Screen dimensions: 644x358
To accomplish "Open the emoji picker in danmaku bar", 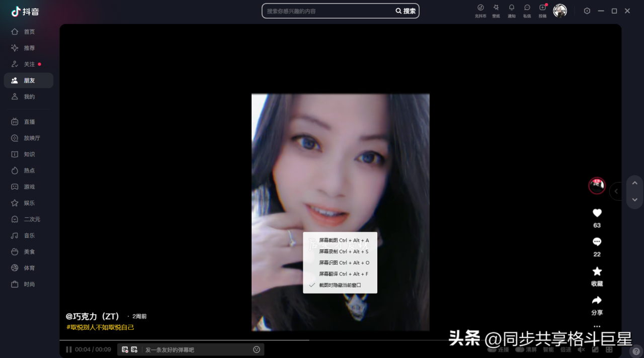I will (256, 349).
